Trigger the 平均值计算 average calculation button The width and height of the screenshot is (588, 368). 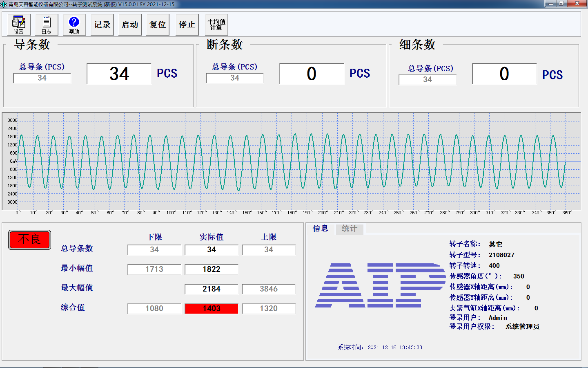pyautogui.click(x=216, y=25)
